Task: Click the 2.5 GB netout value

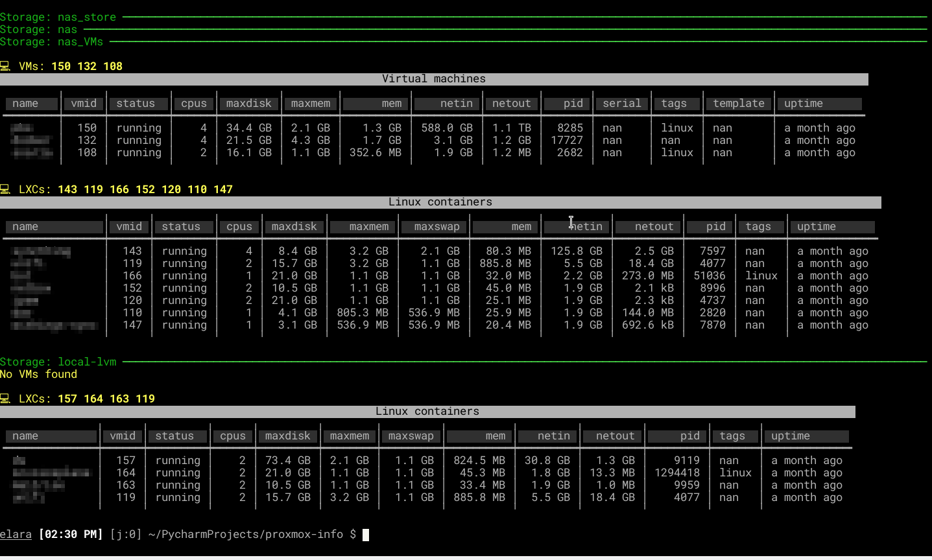Action: tap(654, 251)
